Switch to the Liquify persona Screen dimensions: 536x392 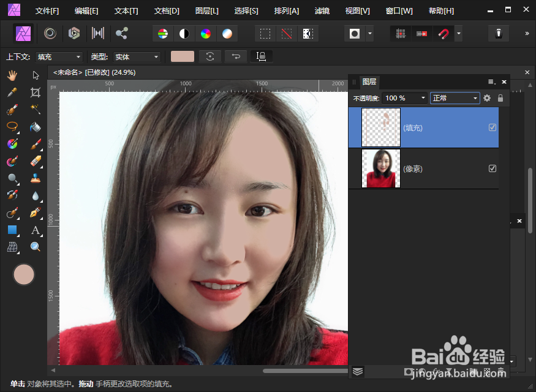(x=50, y=33)
